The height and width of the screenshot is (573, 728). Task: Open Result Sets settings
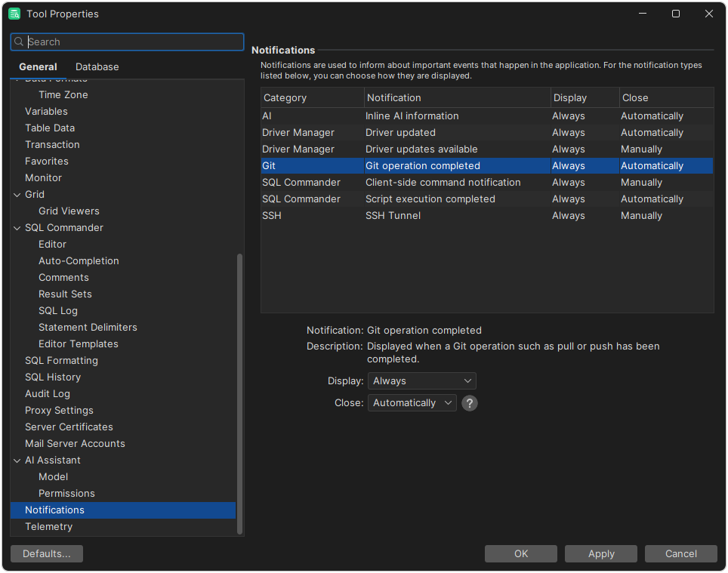(65, 294)
